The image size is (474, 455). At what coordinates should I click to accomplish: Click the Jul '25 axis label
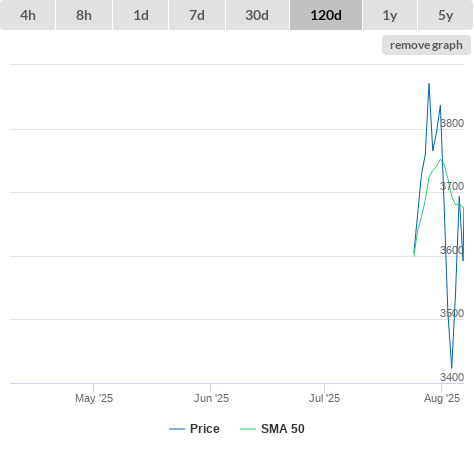[x=325, y=398]
